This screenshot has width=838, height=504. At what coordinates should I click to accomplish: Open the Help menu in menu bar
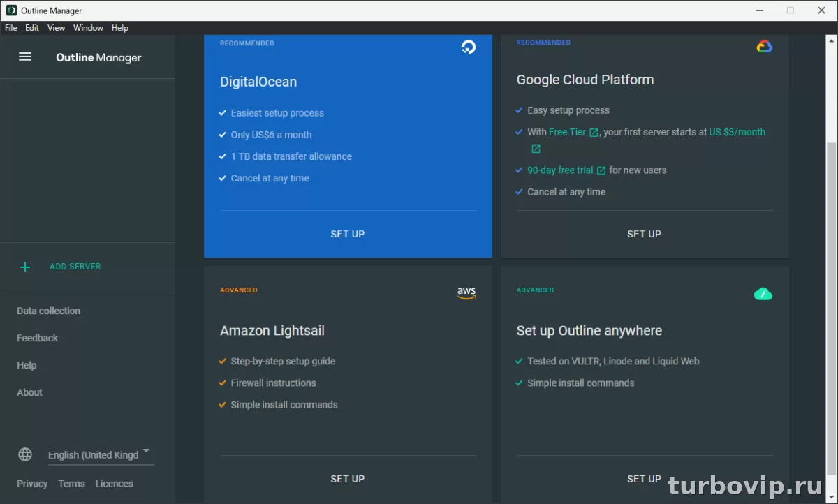tap(120, 28)
